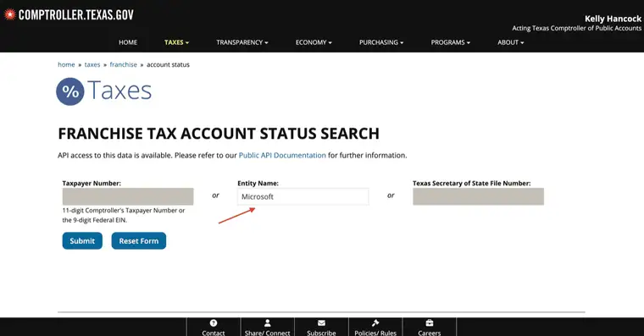Image resolution: width=644 pixels, height=336 pixels.
Task: Click the Careers briefcase icon
Action: [x=430, y=323]
